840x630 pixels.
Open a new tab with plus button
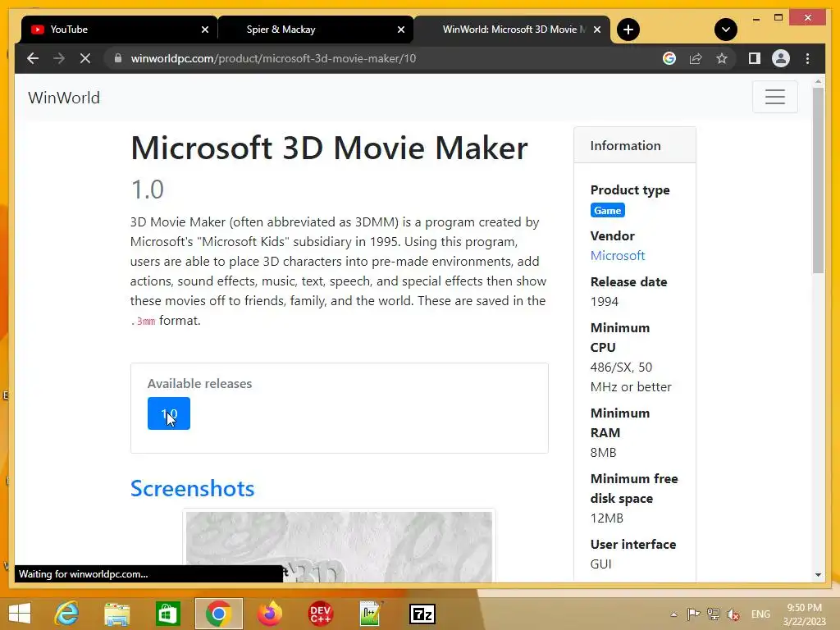point(628,30)
